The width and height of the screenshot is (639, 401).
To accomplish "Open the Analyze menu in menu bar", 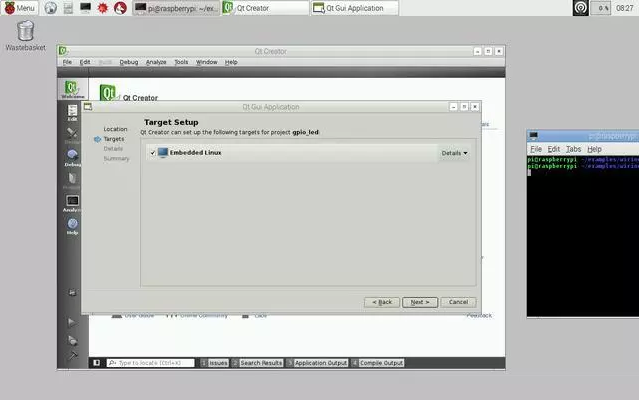I will pos(156,62).
